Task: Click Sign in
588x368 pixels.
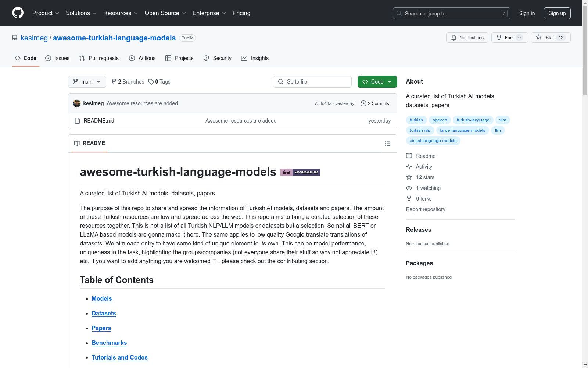Action: pyautogui.click(x=527, y=13)
